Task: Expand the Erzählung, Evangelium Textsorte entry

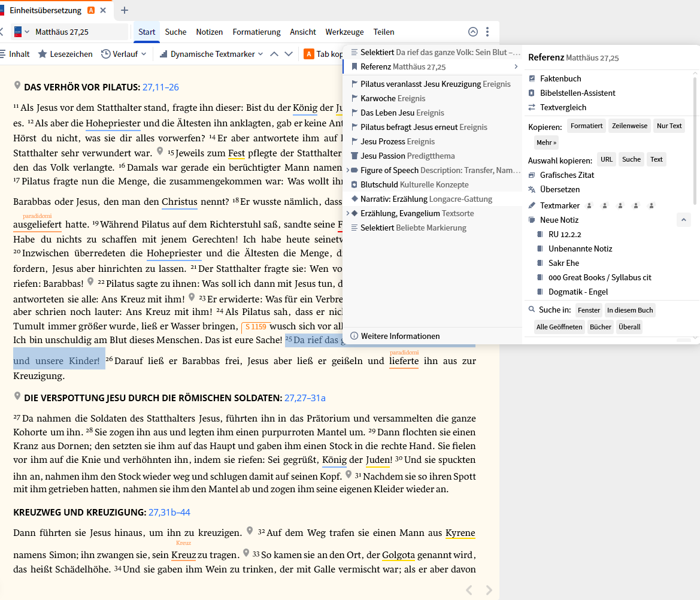Action: click(348, 213)
